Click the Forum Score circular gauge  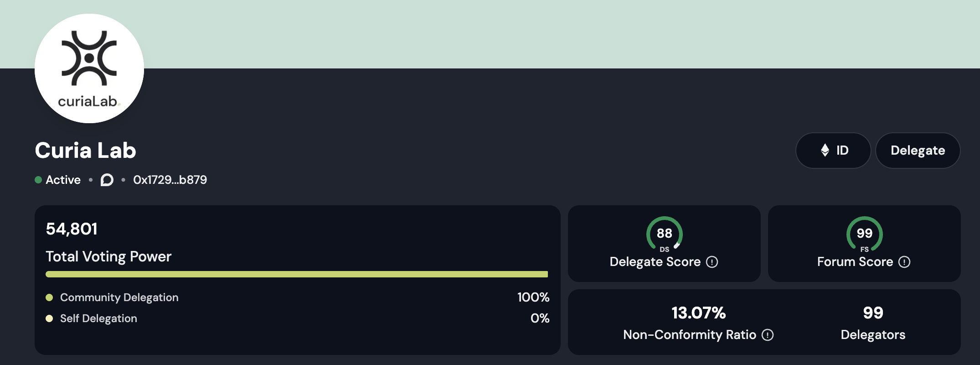864,234
